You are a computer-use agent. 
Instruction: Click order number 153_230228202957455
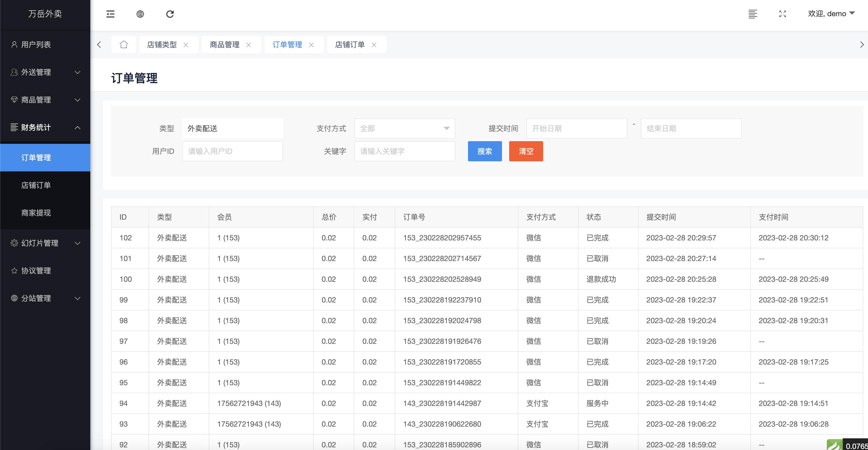coord(442,238)
